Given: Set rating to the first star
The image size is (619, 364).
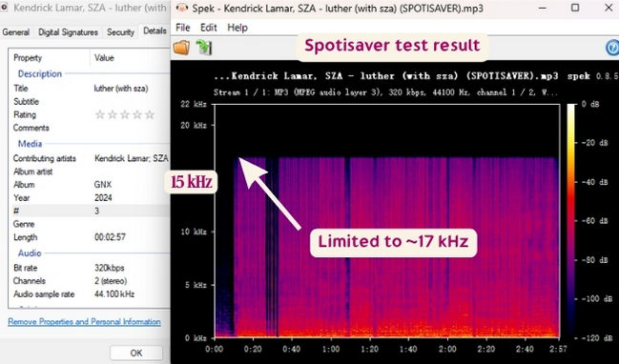Looking at the screenshot, I should click(100, 114).
